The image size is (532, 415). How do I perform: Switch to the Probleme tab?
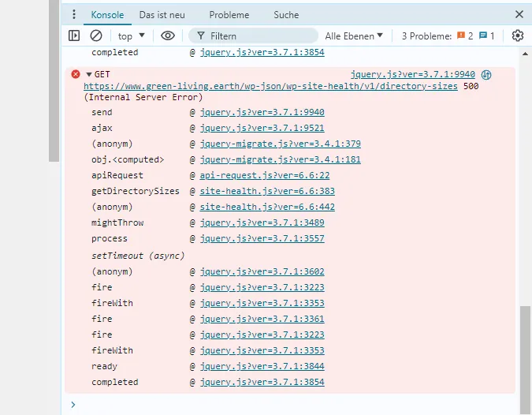229,15
